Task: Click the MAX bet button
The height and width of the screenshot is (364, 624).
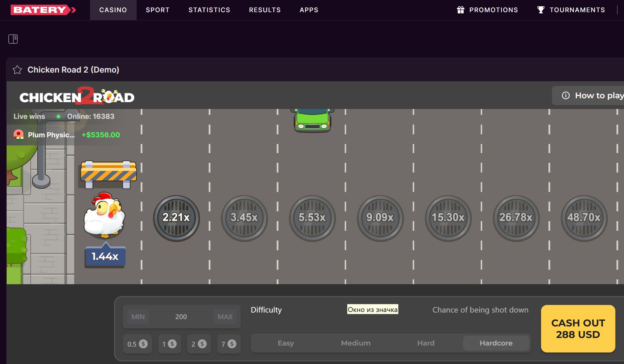Action: pyautogui.click(x=225, y=317)
